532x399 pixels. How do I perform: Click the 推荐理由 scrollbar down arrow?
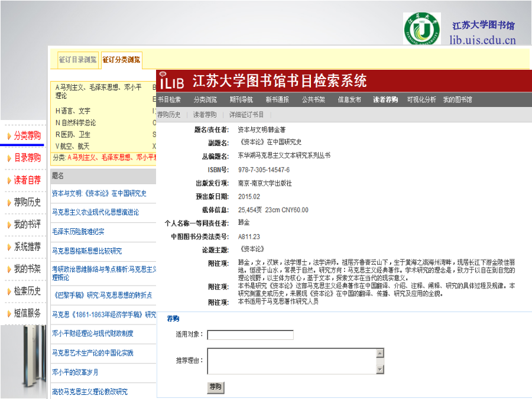[x=380, y=369]
